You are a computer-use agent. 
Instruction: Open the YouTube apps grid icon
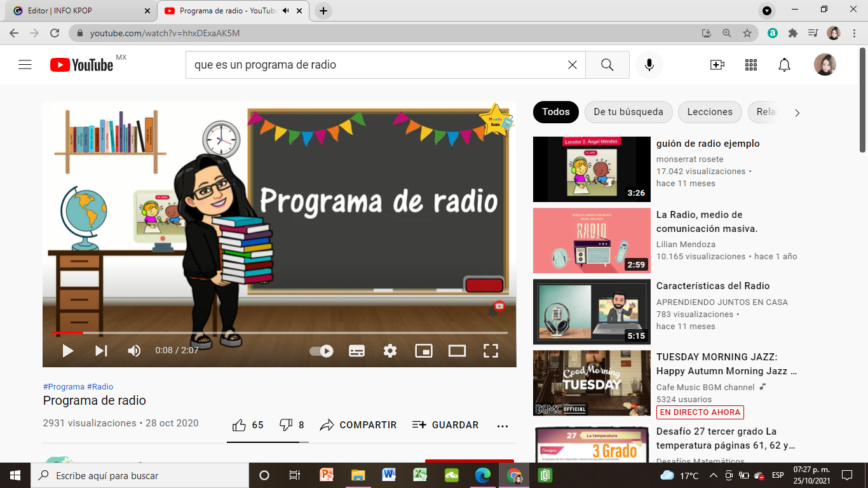[750, 65]
